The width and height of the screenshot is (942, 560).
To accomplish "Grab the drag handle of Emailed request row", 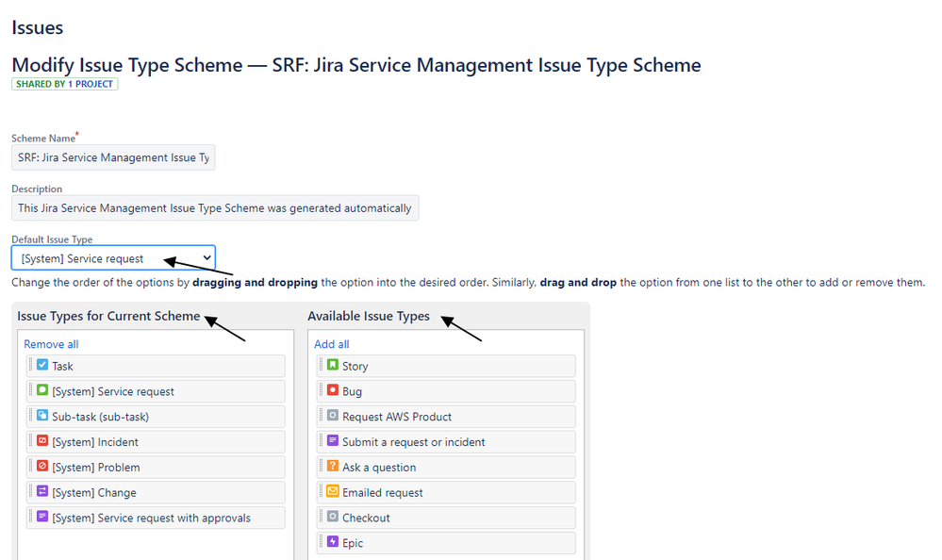I will click(321, 490).
